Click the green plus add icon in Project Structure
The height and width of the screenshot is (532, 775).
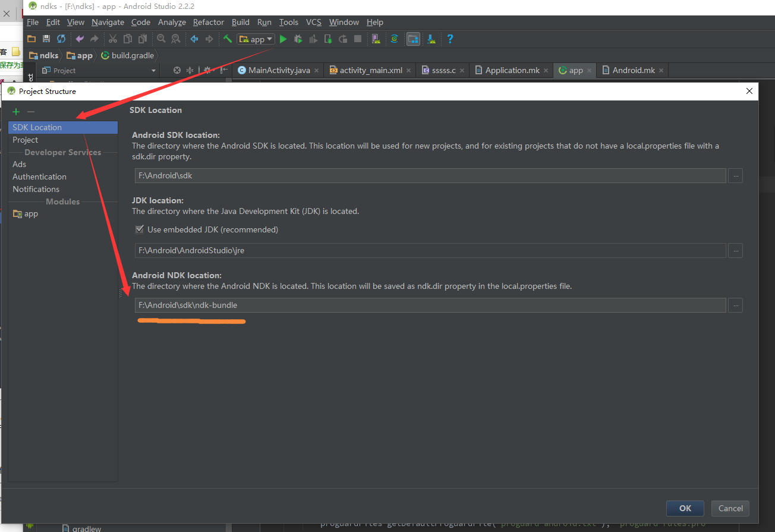(x=16, y=112)
